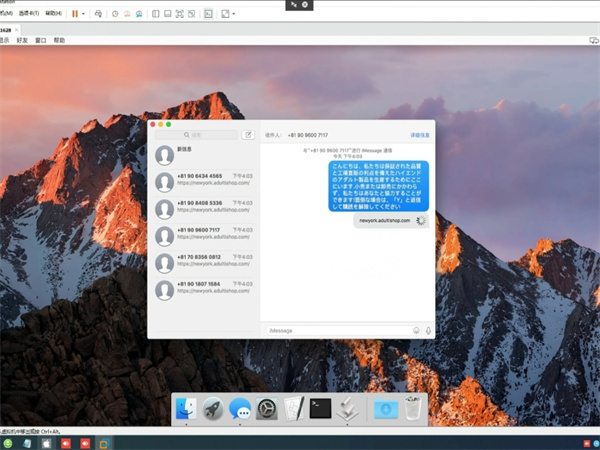This screenshot has width=600, height=450.
Task: Open System Preferences gear in dock
Action: pyautogui.click(x=267, y=408)
